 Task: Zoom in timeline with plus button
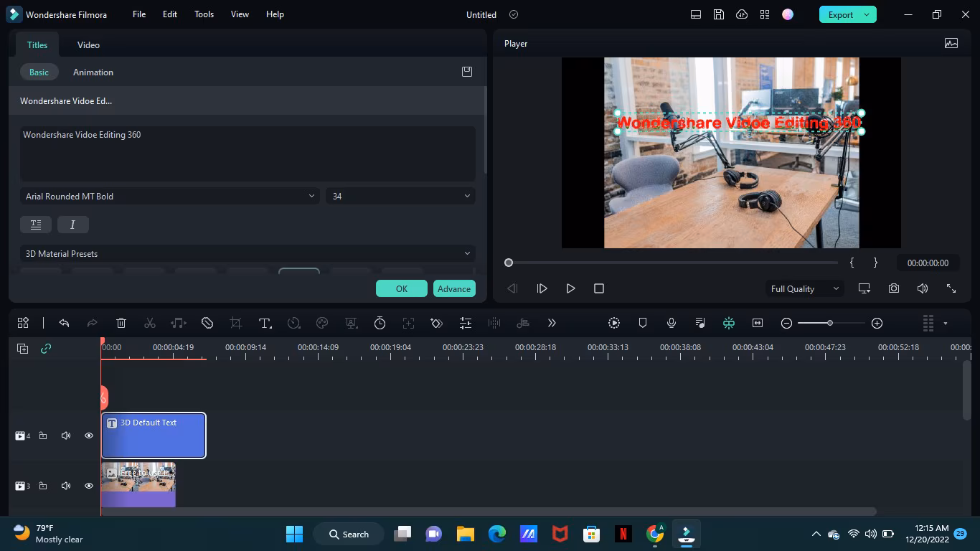pyautogui.click(x=877, y=323)
